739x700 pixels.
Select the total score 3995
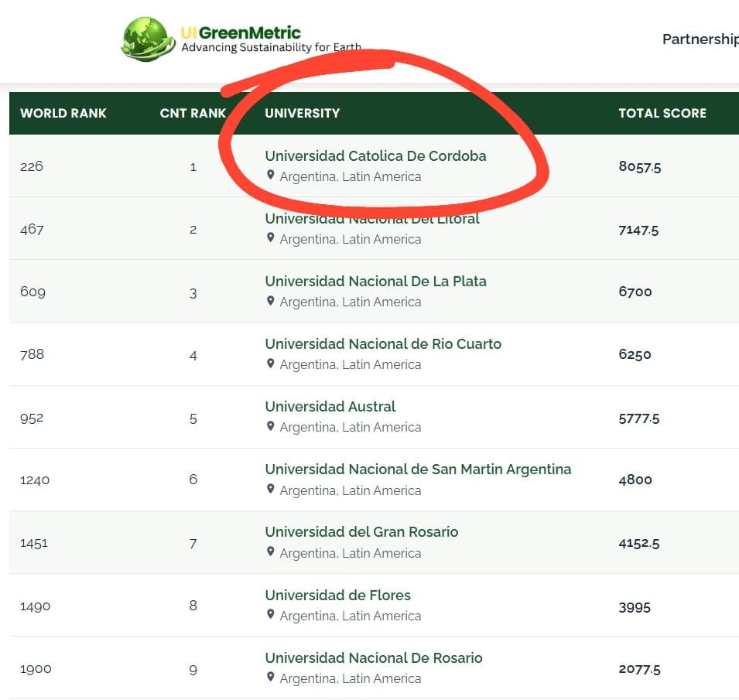click(x=635, y=607)
